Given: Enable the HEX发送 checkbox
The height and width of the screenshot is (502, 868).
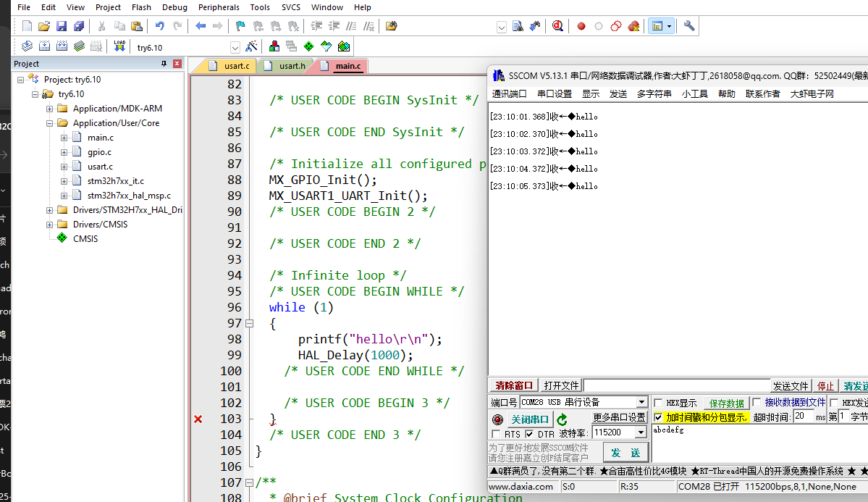Looking at the screenshot, I should [834, 402].
